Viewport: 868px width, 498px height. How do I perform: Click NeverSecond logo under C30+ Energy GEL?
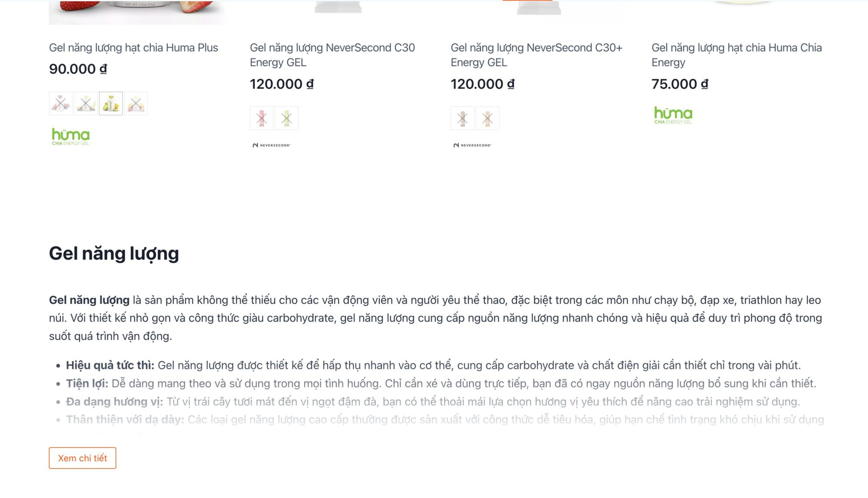[473, 145]
